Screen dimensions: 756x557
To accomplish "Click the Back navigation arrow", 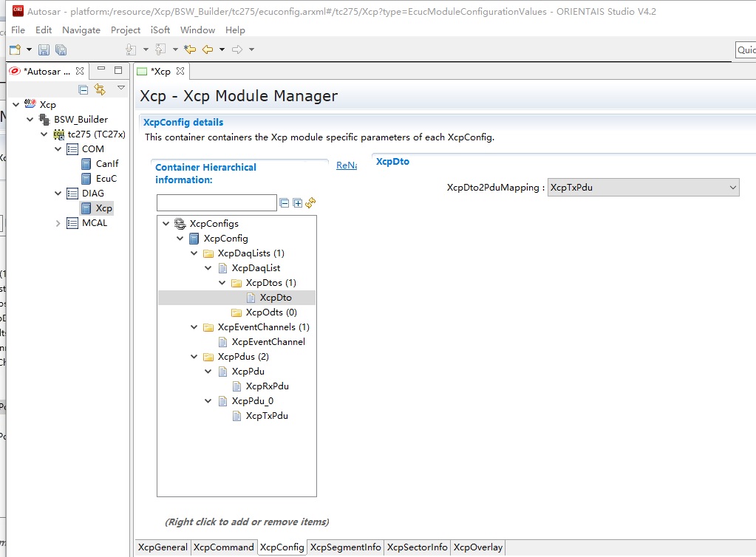I will click(x=207, y=49).
